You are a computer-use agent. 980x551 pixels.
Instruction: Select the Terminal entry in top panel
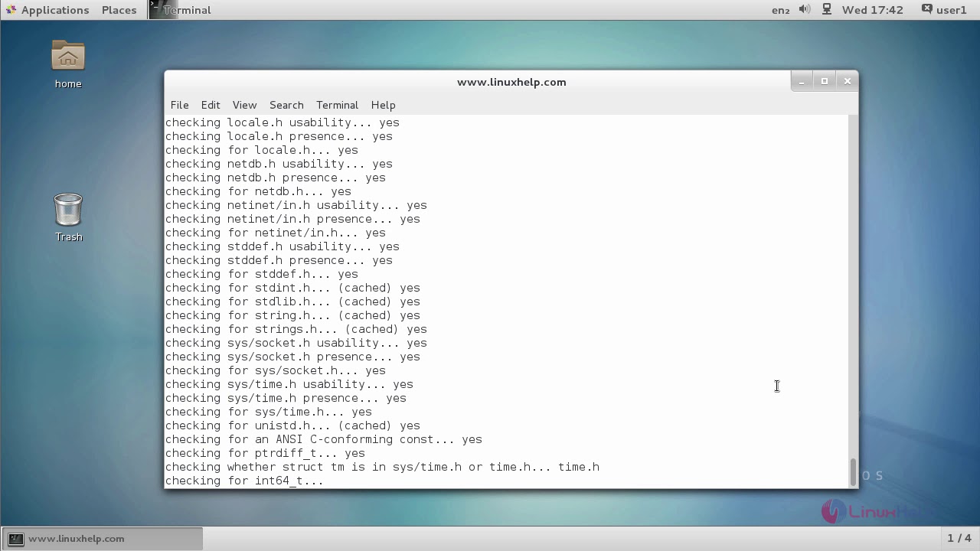[181, 10]
